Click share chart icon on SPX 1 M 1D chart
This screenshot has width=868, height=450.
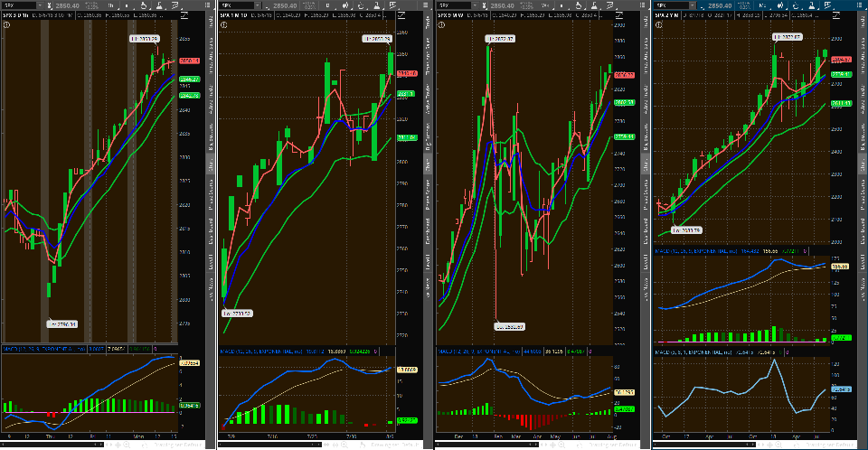point(401,15)
